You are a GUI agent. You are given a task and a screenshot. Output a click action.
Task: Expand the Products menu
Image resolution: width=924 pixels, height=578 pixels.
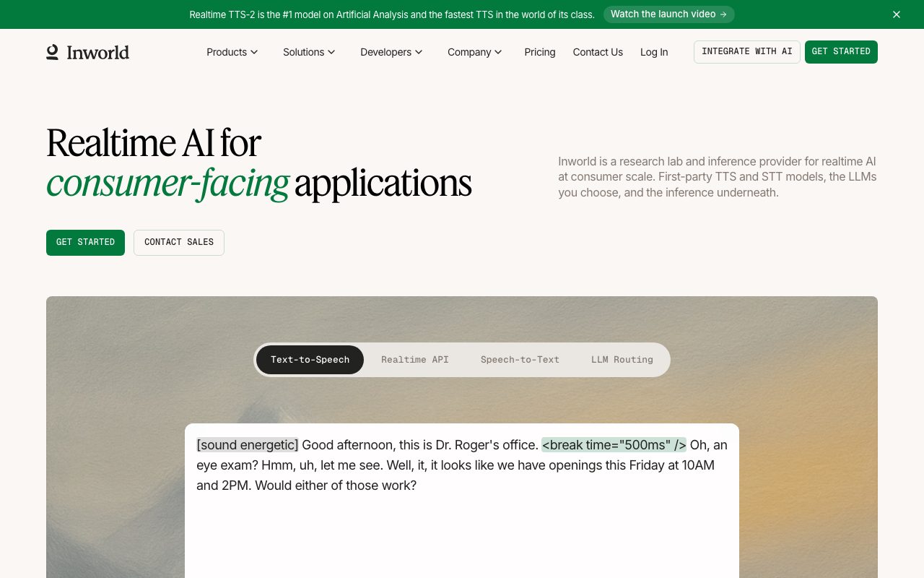pos(232,52)
